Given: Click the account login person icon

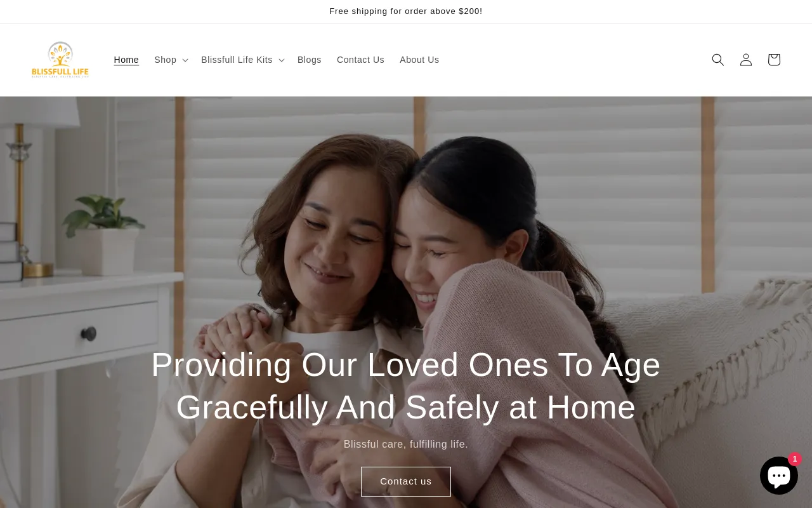Looking at the screenshot, I should tap(745, 60).
